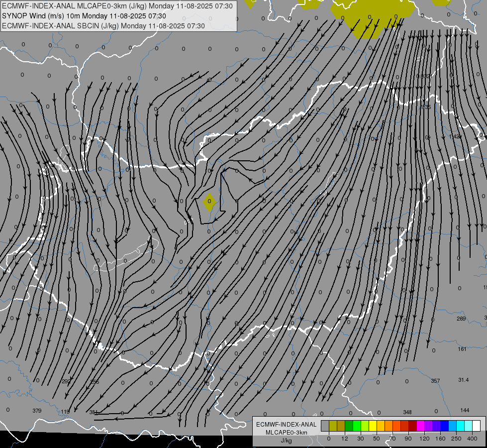
Task: Click the map value 119
Action: click(x=65, y=412)
